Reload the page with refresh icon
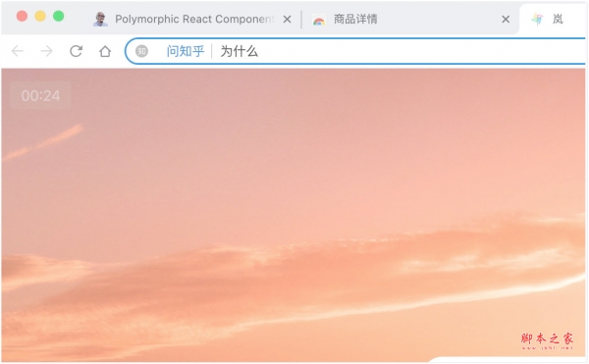The height and width of the screenshot is (364, 589). click(x=76, y=51)
